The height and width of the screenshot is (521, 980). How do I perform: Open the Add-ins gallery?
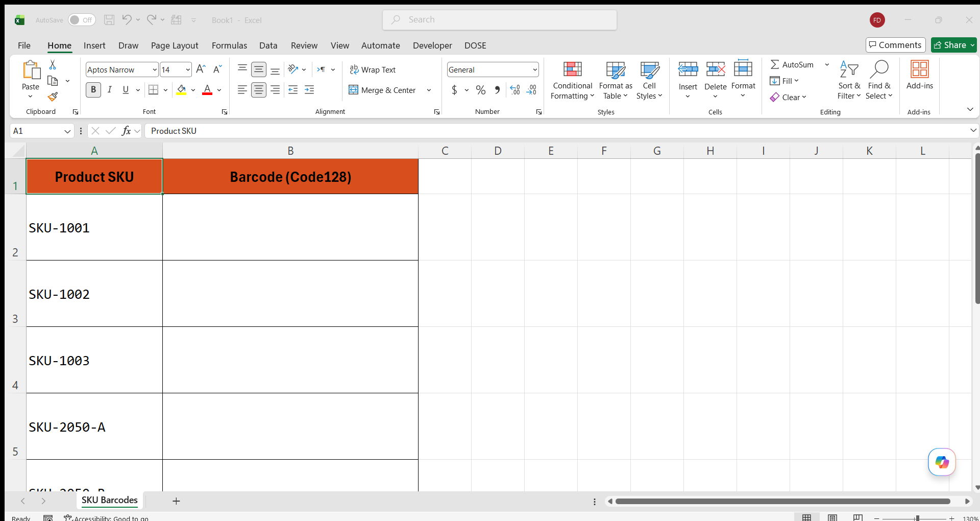(919, 75)
